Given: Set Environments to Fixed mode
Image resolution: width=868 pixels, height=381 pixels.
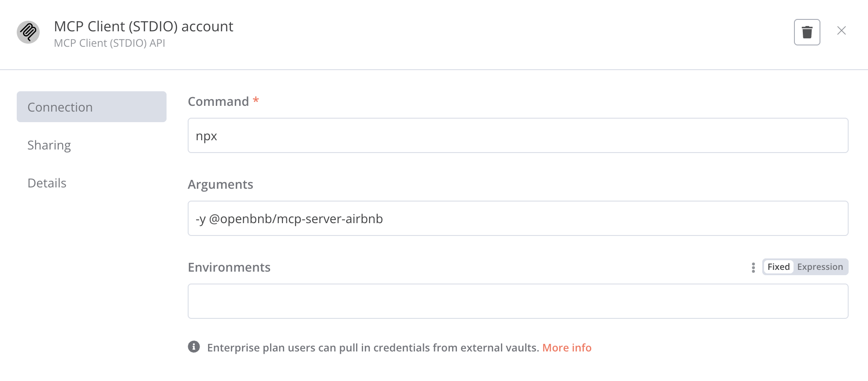Looking at the screenshot, I should (x=779, y=267).
